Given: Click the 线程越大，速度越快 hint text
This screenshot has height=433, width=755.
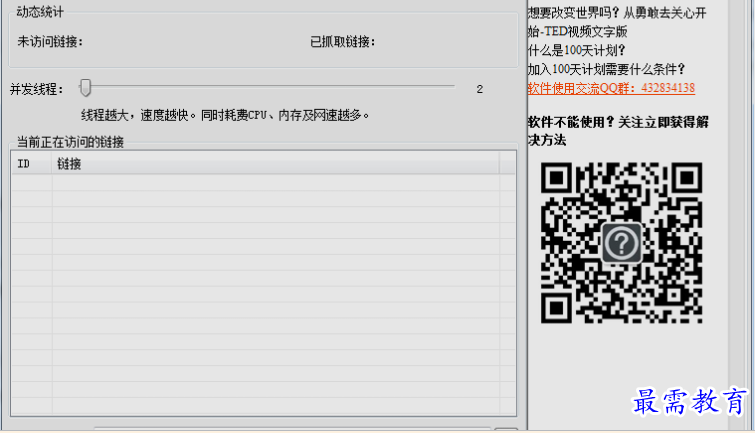Looking at the screenshot, I should 225,115.
